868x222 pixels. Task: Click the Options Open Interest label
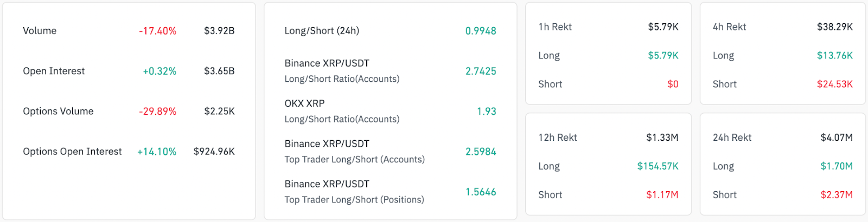72,152
